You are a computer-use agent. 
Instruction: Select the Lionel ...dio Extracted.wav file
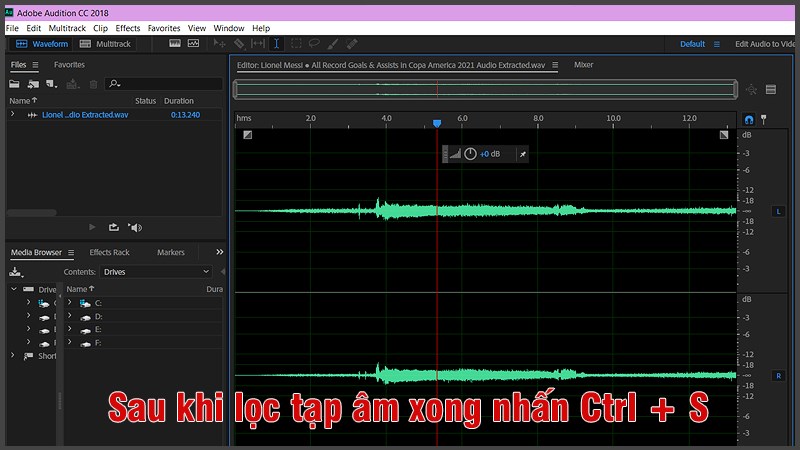click(x=85, y=115)
